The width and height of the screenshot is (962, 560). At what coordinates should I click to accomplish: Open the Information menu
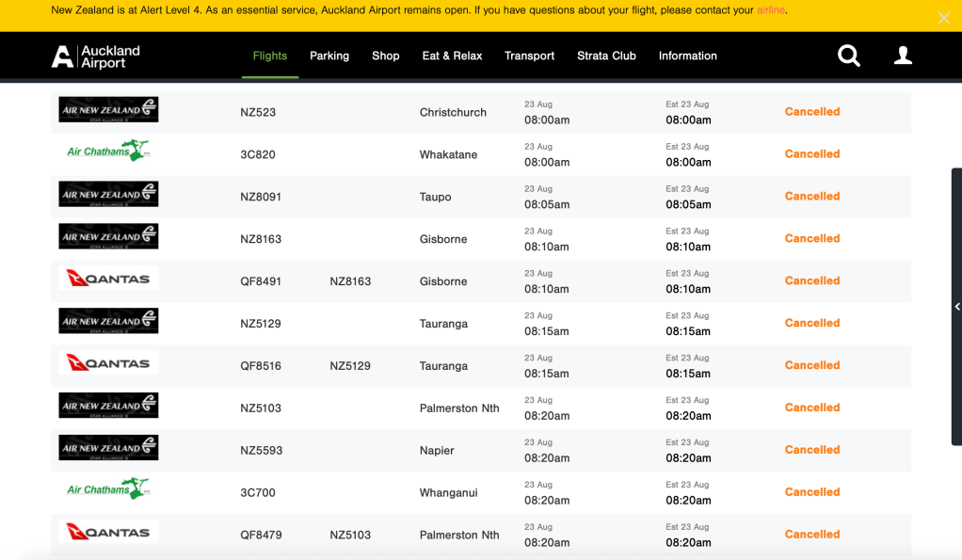(688, 56)
